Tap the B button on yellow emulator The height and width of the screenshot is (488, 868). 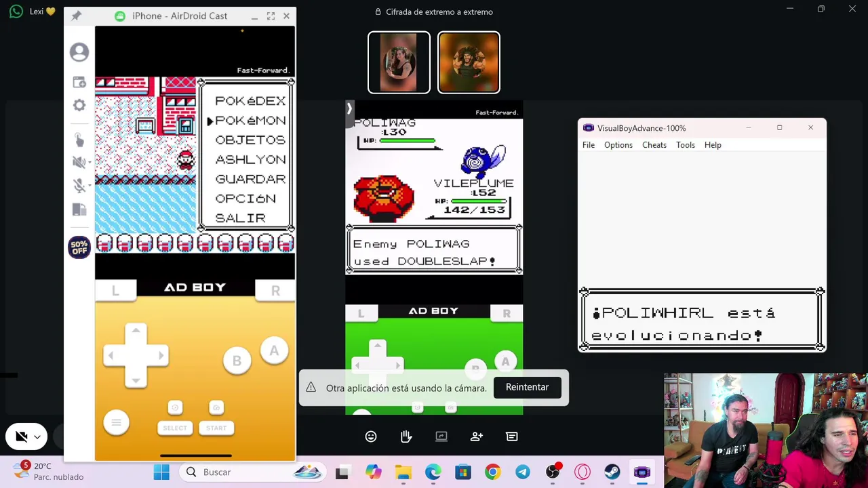pyautogui.click(x=237, y=361)
